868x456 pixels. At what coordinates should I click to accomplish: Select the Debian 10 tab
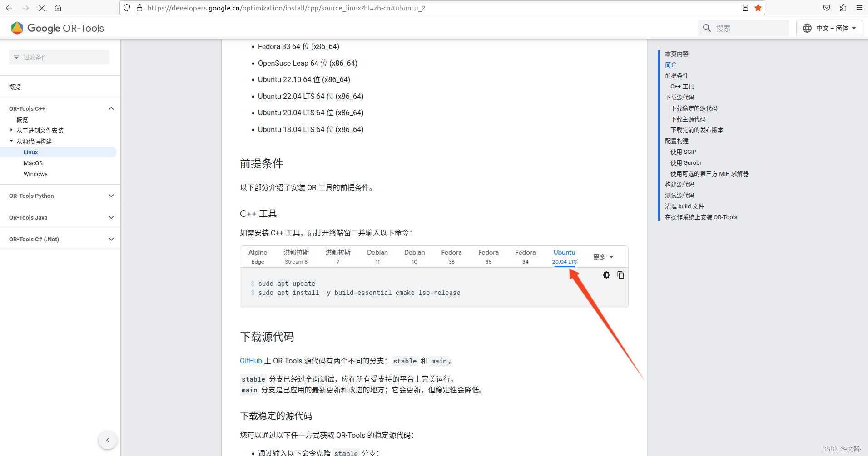(415, 256)
